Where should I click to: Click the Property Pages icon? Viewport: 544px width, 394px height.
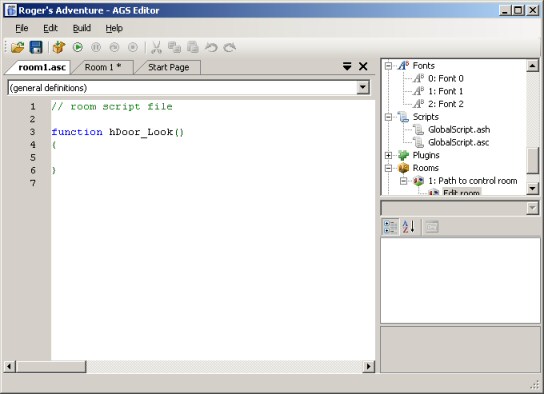(432, 227)
